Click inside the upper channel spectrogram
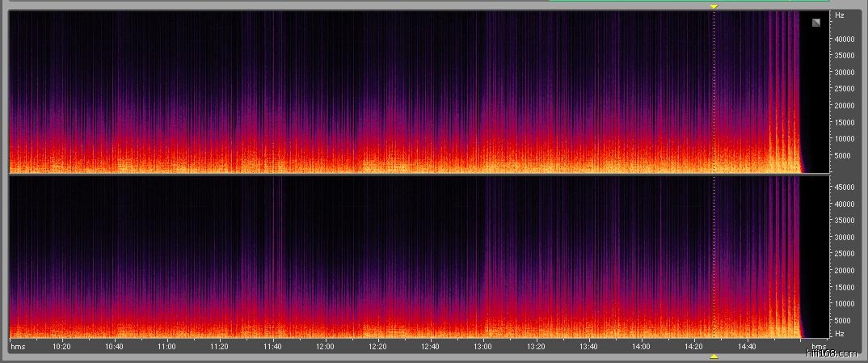This screenshot has height=363, width=868. (364, 89)
